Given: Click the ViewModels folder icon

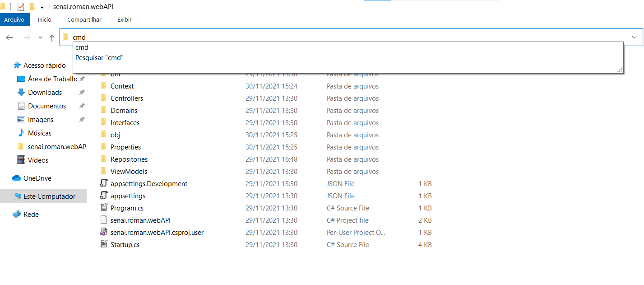Looking at the screenshot, I should [103, 171].
